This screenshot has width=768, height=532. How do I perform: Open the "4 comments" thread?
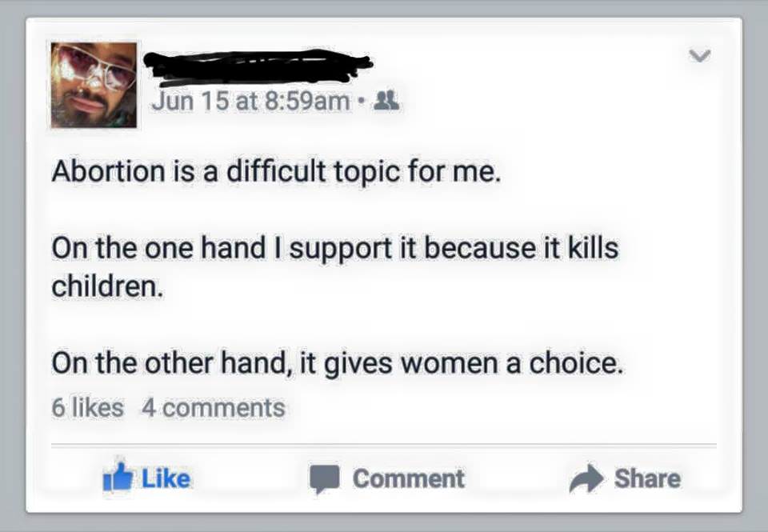coord(213,407)
